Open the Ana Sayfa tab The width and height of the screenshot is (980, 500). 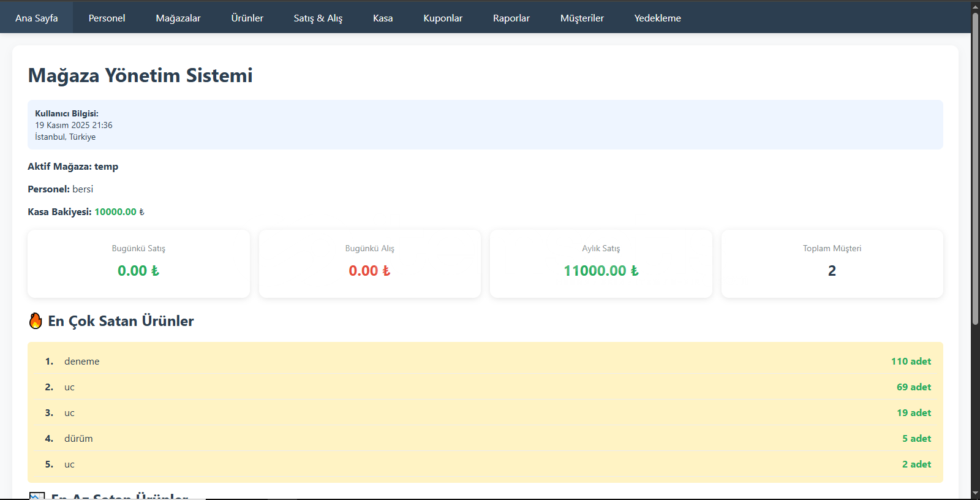37,18
